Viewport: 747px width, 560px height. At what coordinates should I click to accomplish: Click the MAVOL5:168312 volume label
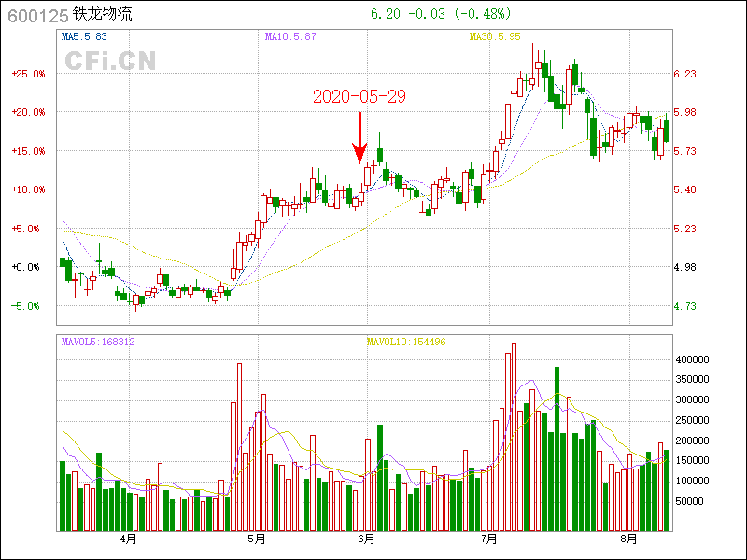[98, 343]
